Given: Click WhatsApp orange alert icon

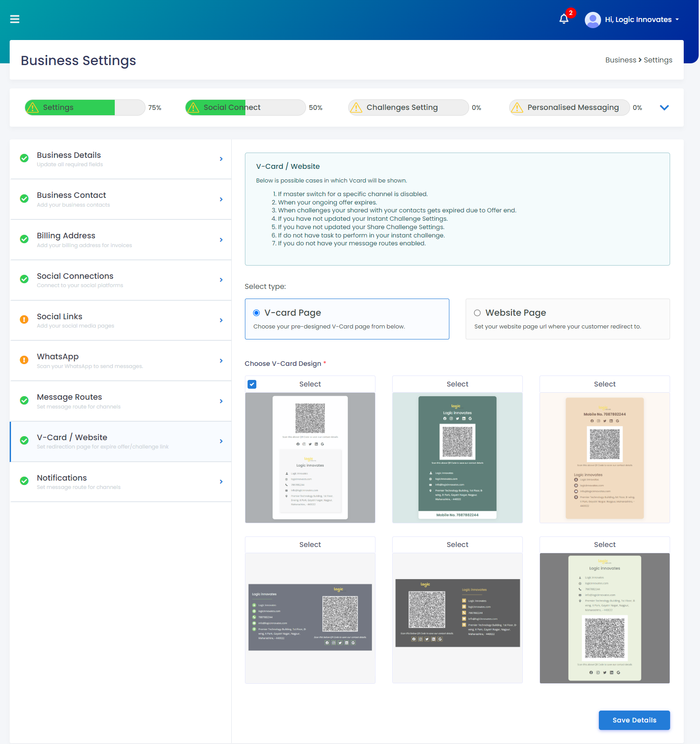Looking at the screenshot, I should (x=24, y=360).
